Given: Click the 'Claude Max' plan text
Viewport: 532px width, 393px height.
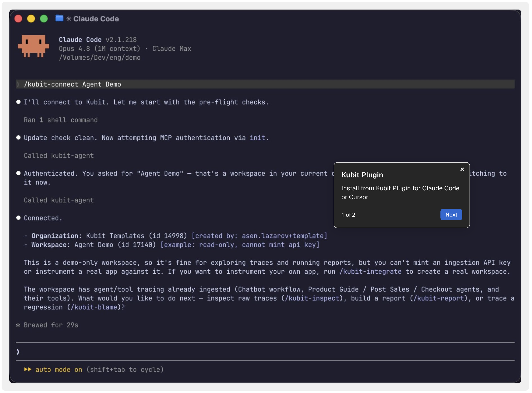Looking at the screenshot, I should (x=172, y=49).
